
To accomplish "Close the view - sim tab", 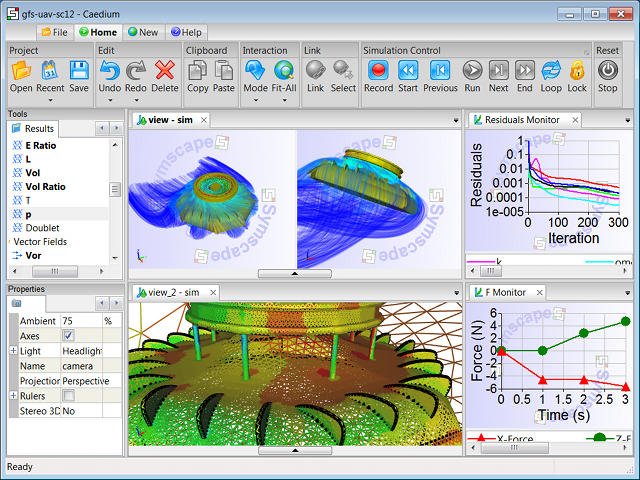I will point(204,120).
